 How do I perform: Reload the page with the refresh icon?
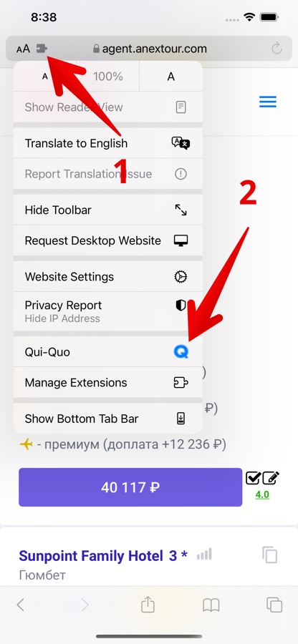[277, 49]
